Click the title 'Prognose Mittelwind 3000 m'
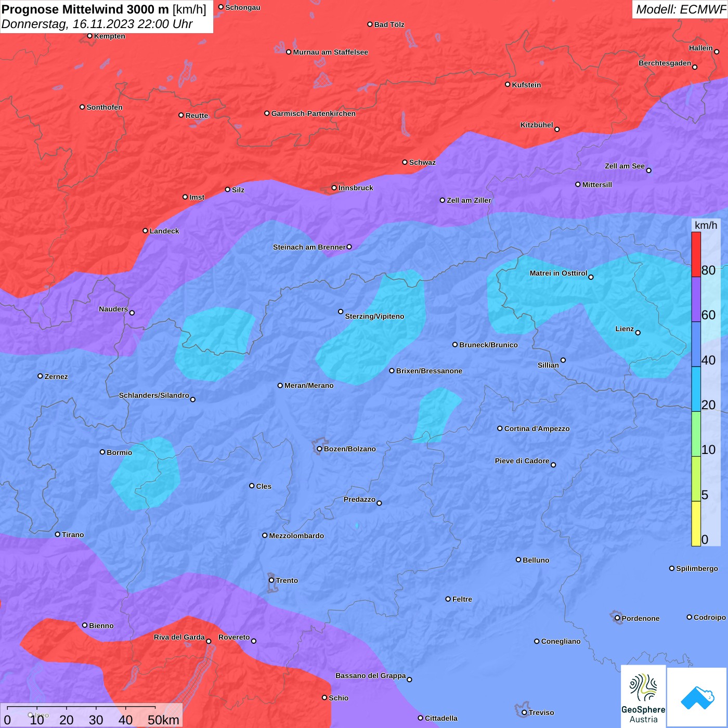 [x=85, y=9]
